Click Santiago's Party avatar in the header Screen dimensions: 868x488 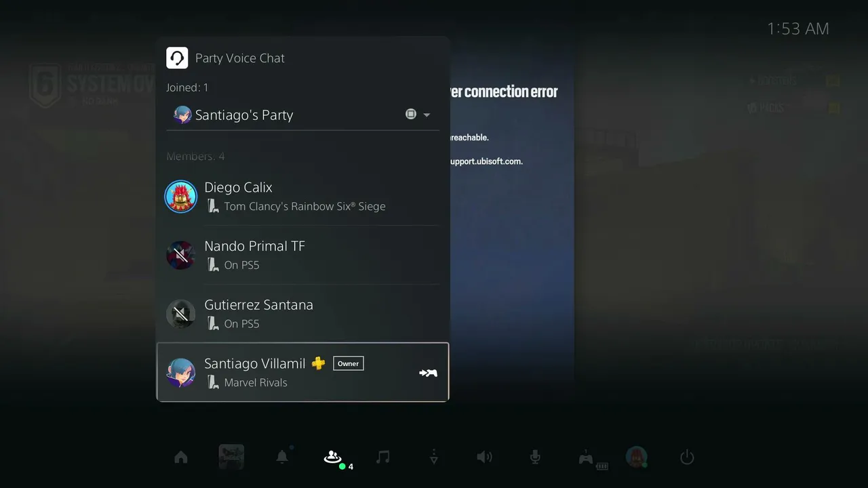[182, 115]
